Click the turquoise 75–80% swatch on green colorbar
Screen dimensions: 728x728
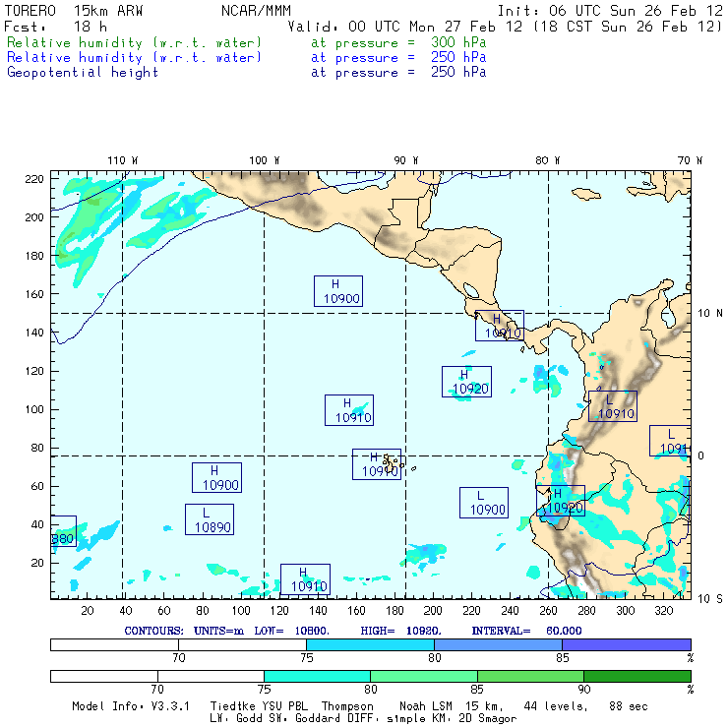point(317,676)
